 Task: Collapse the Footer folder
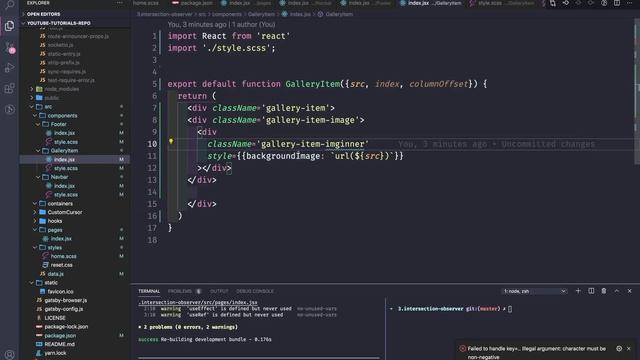pos(38,124)
